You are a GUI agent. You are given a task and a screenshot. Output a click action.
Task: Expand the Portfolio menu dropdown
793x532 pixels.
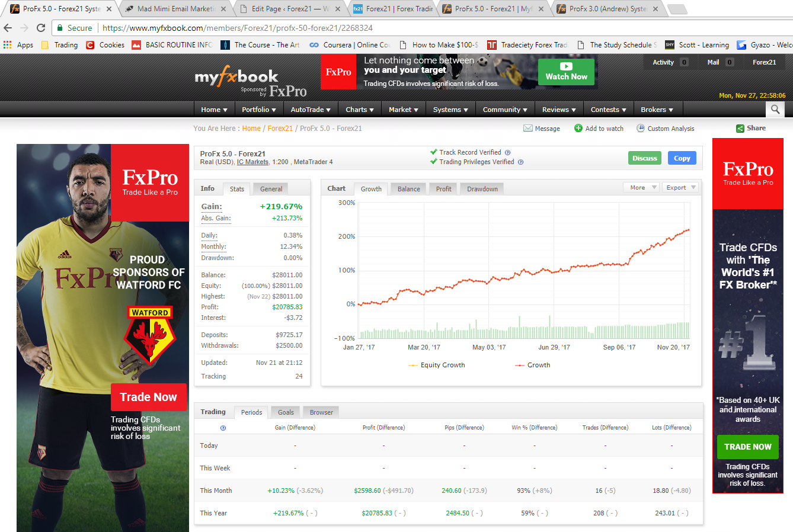click(259, 110)
